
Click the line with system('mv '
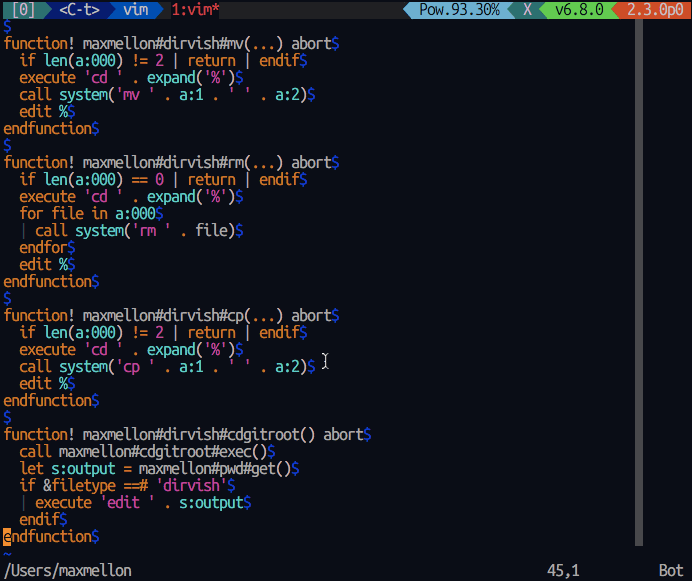[x=167, y=94]
